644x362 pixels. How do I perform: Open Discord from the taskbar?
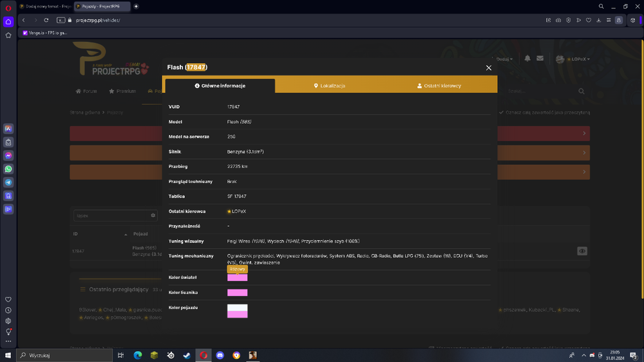(x=220, y=356)
